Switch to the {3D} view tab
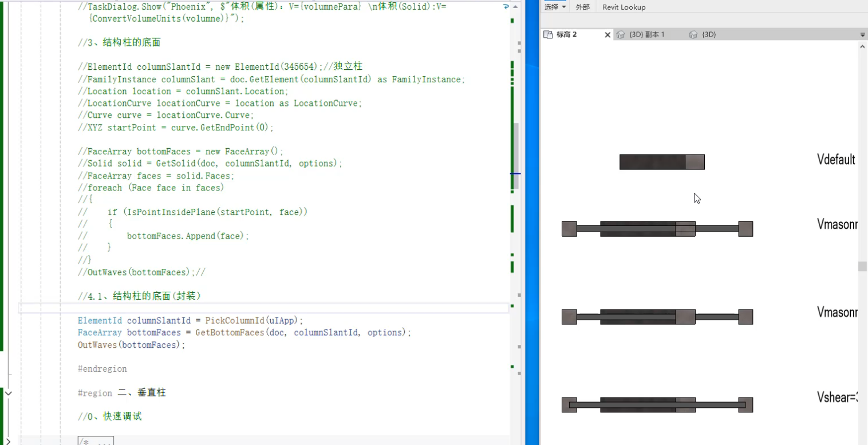The width and height of the screenshot is (868, 445). click(709, 34)
